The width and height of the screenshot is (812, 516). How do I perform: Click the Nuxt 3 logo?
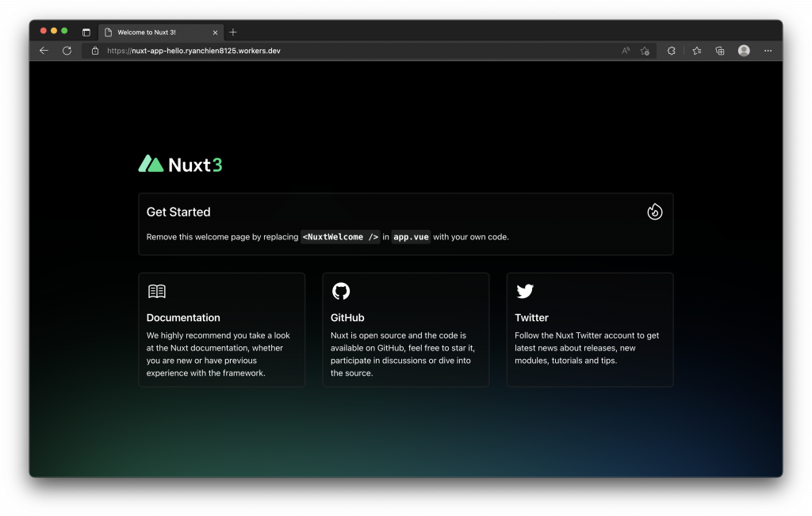[180, 164]
